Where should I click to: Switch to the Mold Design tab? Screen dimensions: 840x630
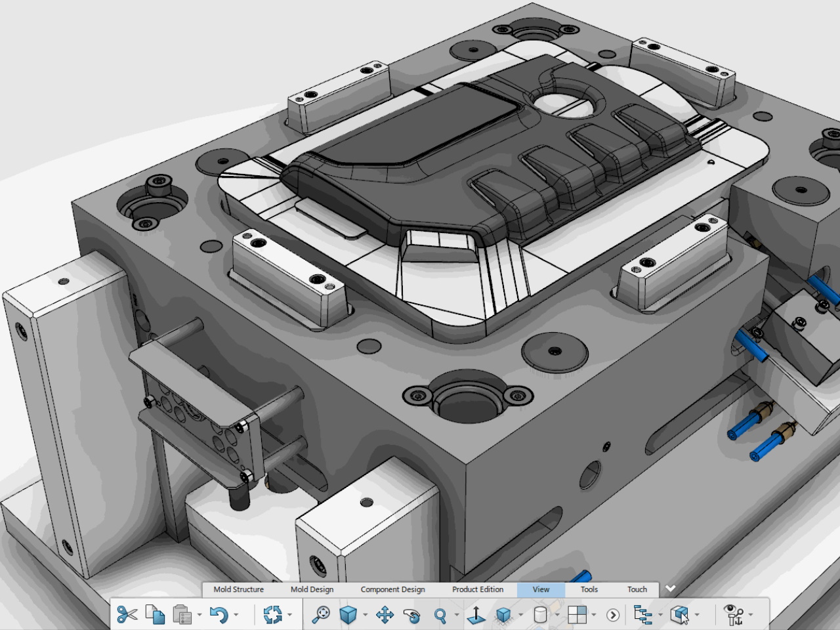click(x=312, y=589)
